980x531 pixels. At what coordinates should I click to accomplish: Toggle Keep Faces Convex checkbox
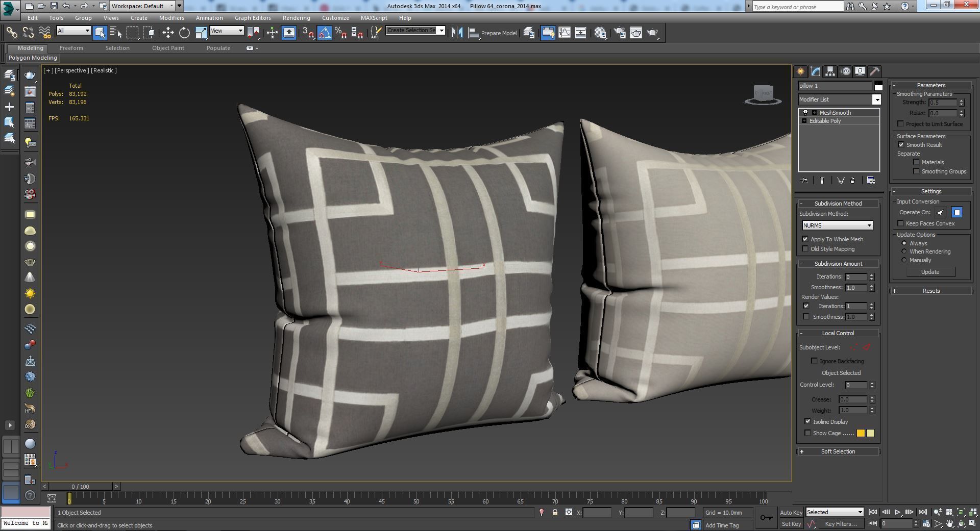901,223
